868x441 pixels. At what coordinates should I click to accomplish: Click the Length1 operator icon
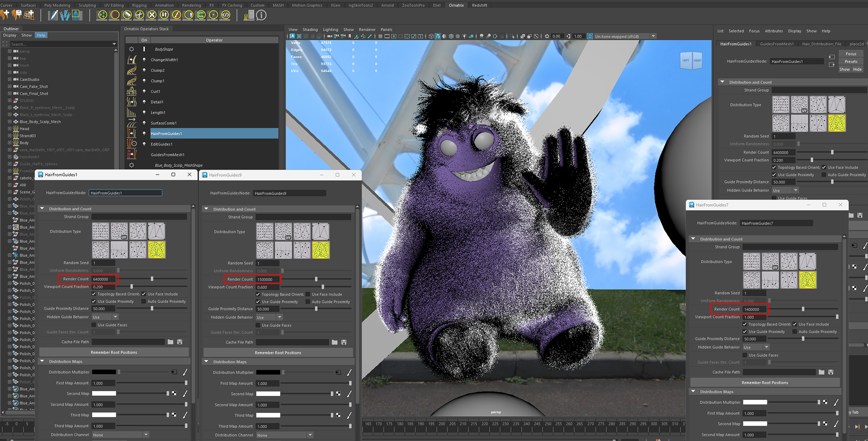click(x=132, y=112)
